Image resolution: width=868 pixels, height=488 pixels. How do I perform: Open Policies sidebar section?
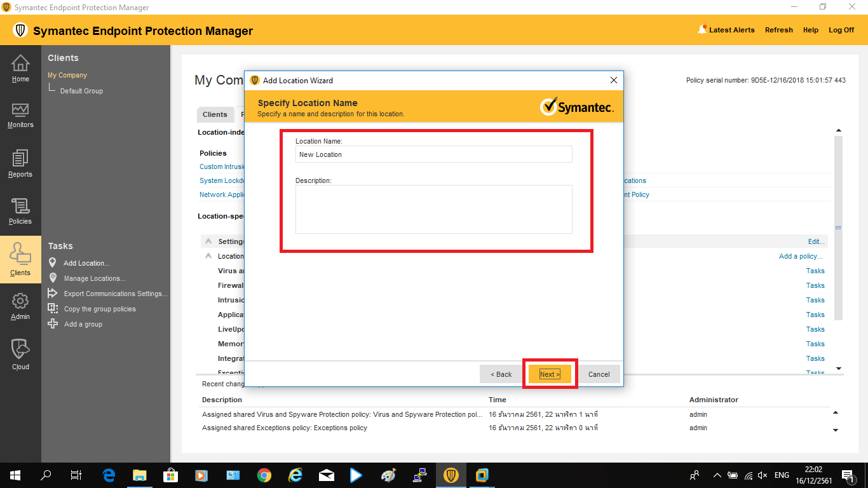click(20, 211)
